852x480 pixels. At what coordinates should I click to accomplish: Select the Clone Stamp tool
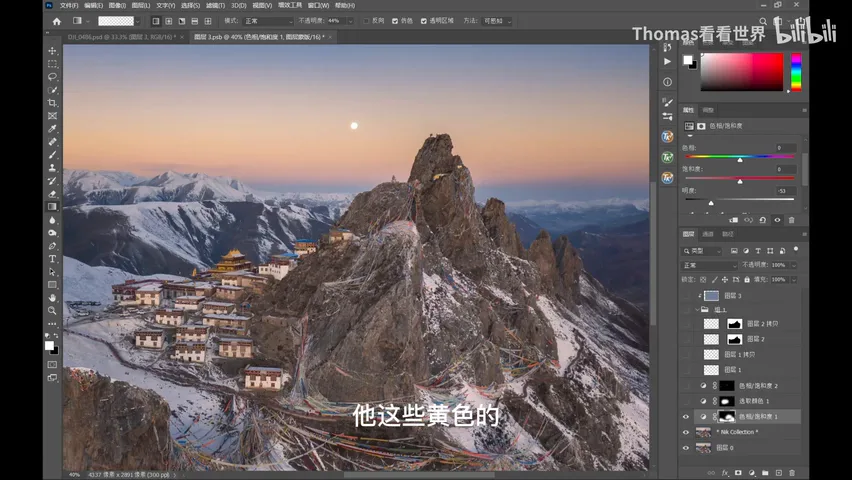tap(52, 168)
